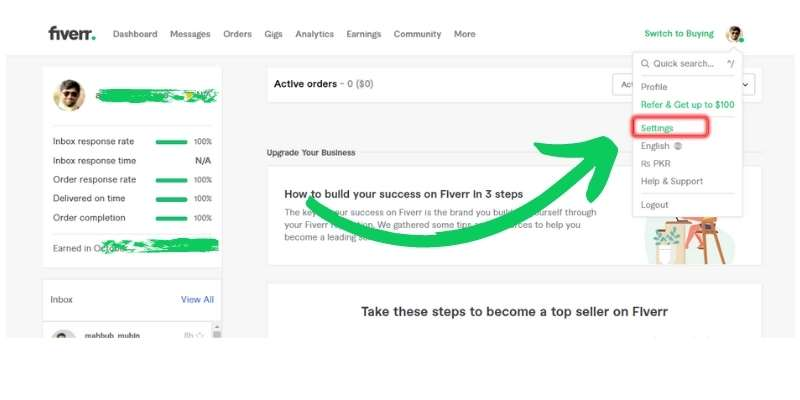Select Rs PKR currency option
The width and height of the screenshot is (800, 400).
pyautogui.click(x=656, y=164)
